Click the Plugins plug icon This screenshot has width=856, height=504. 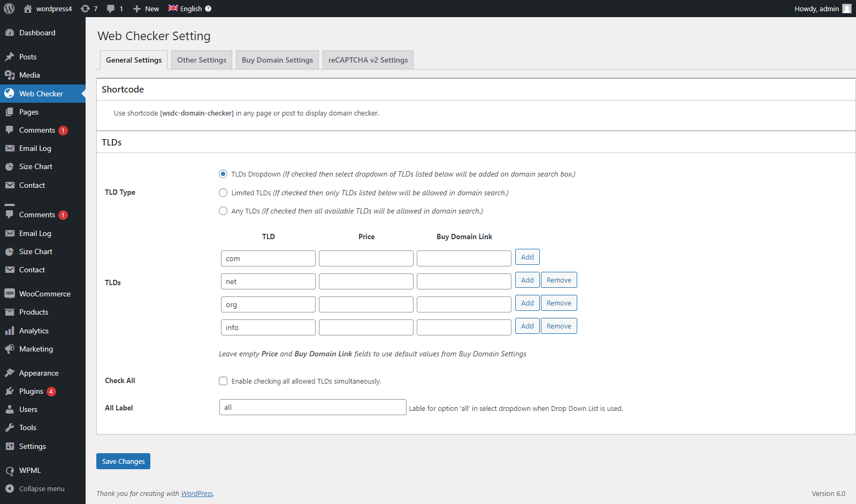pos(10,391)
